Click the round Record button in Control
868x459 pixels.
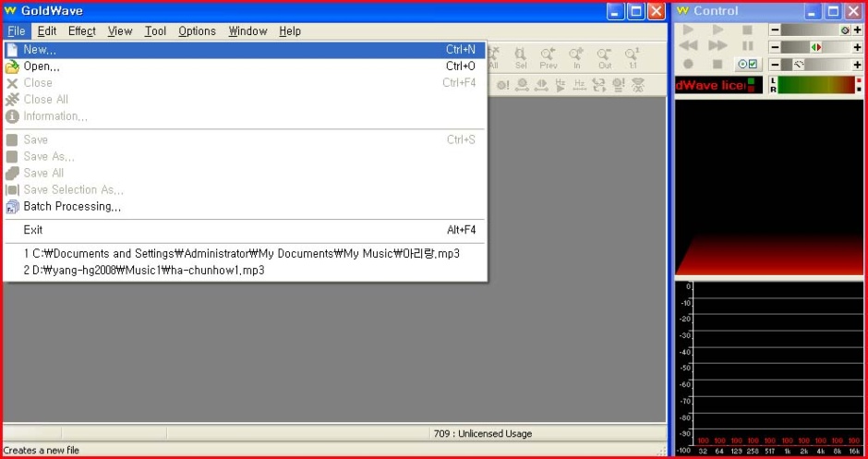[688, 65]
